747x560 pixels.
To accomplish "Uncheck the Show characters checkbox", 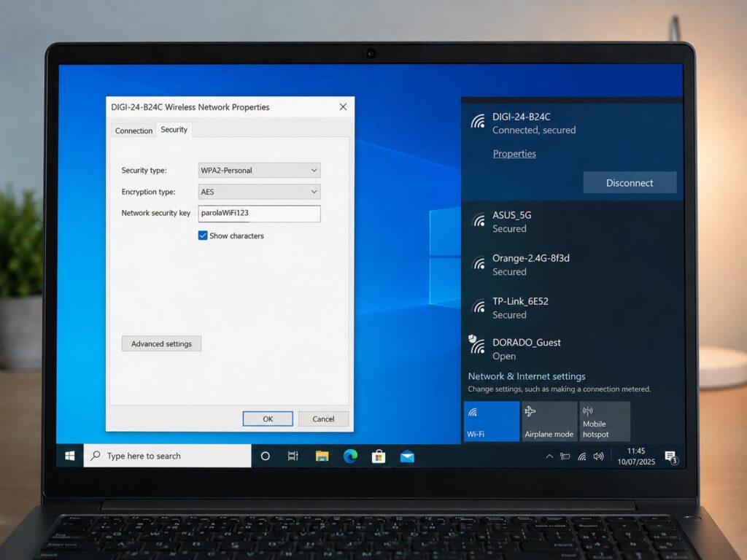I will point(203,236).
